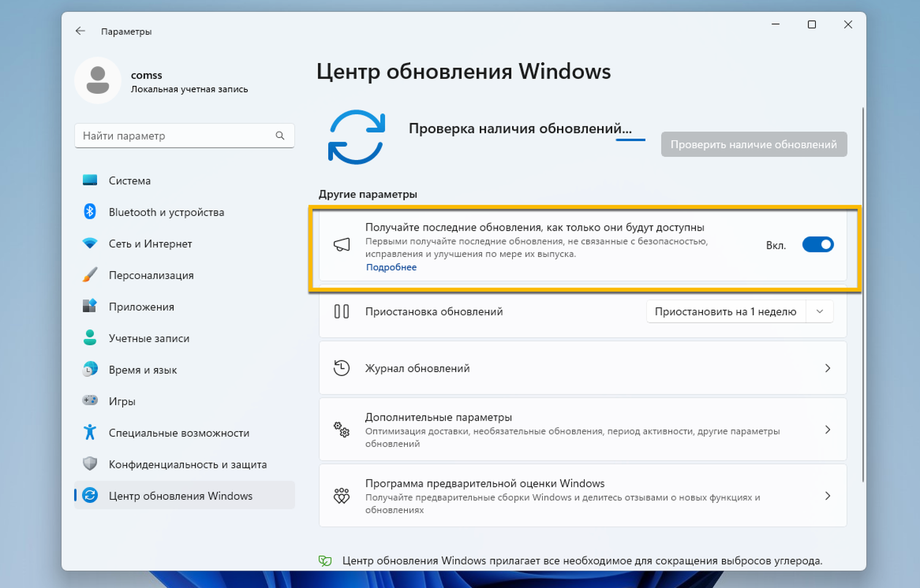920x588 pixels.
Task: Click the Центр обновления Windows page title
Action: pyautogui.click(x=464, y=71)
